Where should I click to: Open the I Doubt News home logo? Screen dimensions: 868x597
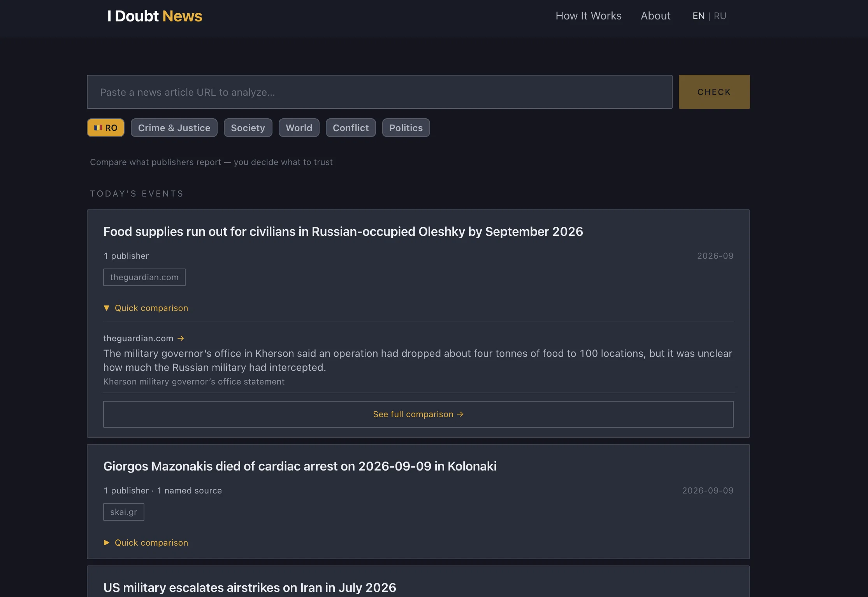[155, 16]
